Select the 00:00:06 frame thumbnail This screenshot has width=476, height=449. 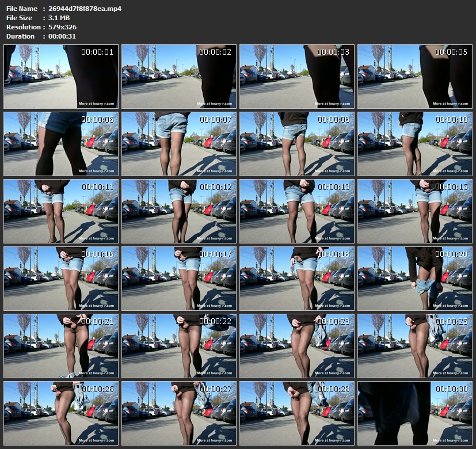[61, 144]
